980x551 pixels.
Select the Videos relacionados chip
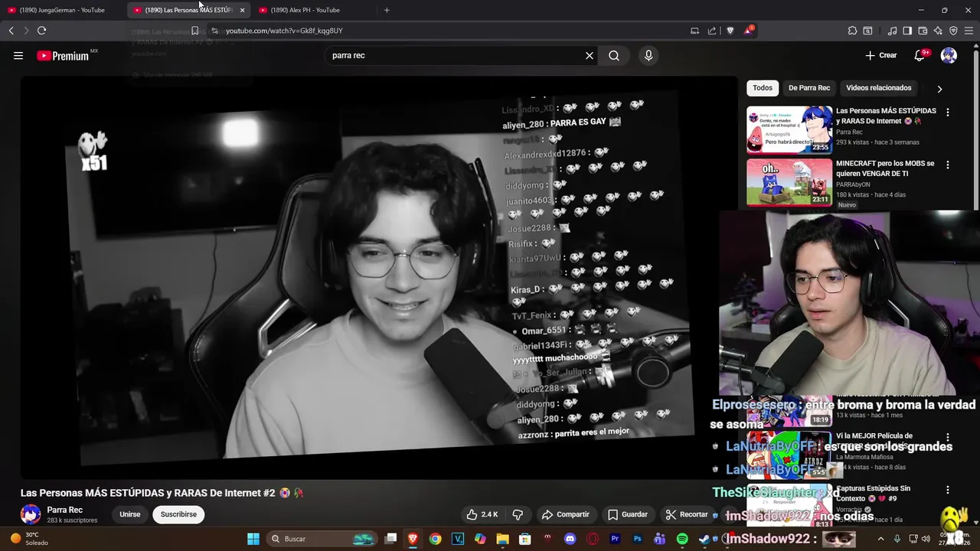879,88
